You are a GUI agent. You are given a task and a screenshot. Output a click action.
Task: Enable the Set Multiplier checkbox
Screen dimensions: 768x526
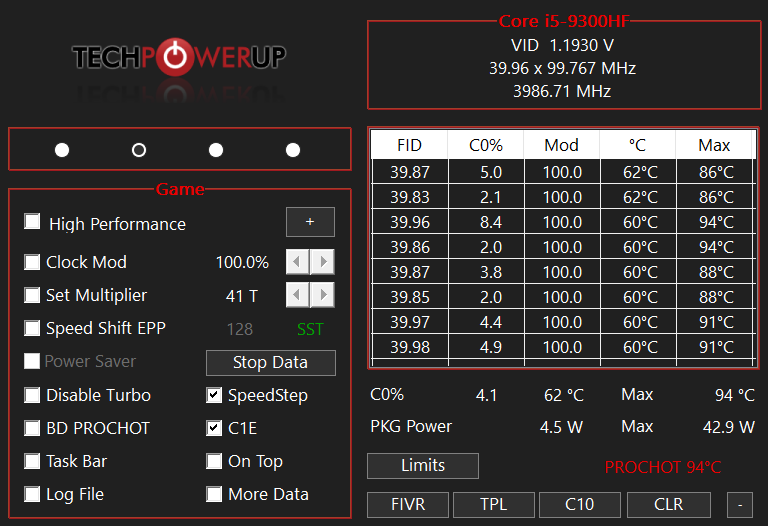click(x=32, y=295)
